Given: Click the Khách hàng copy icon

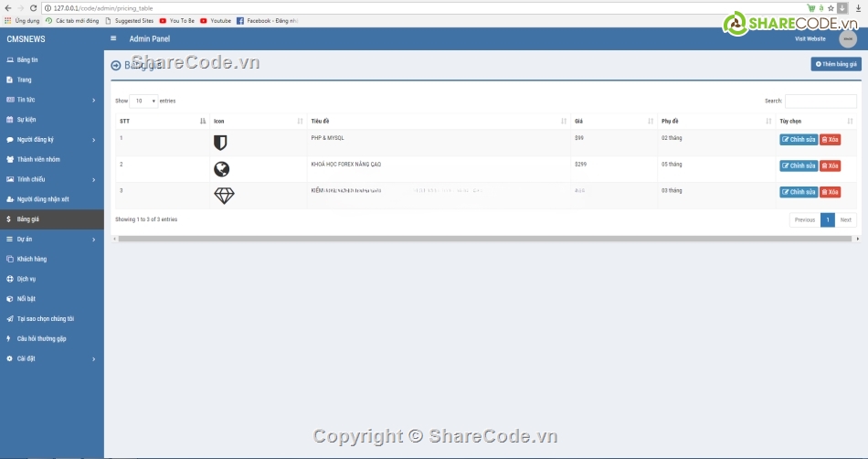Looking at the screenshot, I should [10, 259].
